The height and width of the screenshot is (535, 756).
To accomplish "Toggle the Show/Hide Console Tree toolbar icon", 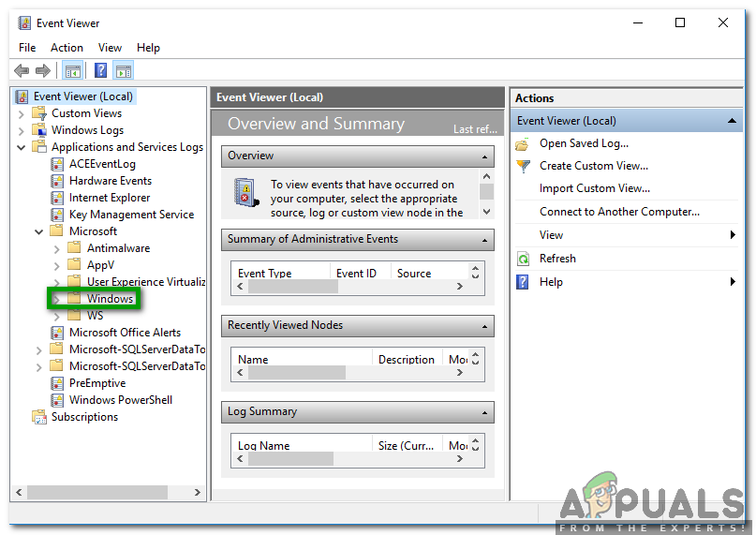I will click(x=73, y=71).
